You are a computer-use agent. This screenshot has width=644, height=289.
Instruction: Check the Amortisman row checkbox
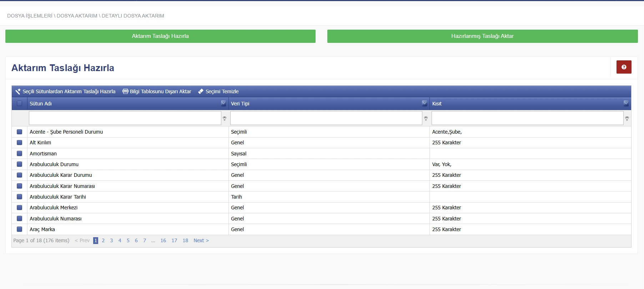coord(20,154)
